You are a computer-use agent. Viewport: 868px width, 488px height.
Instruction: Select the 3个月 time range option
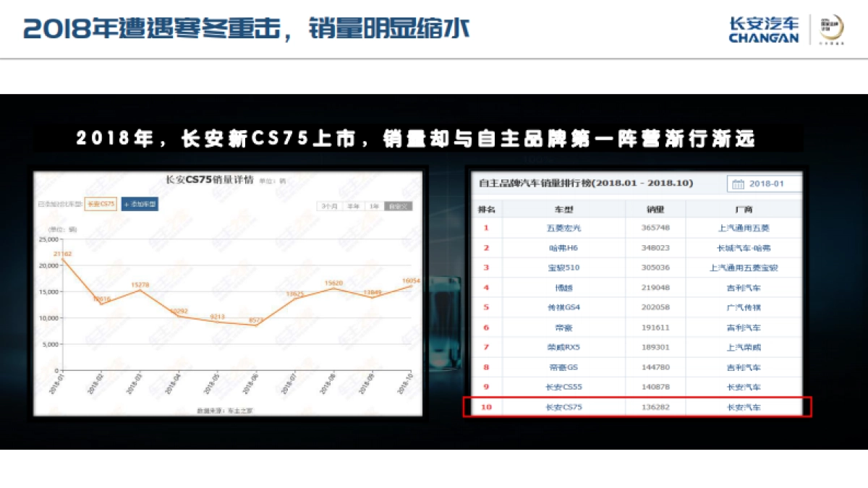coord(330,205)
